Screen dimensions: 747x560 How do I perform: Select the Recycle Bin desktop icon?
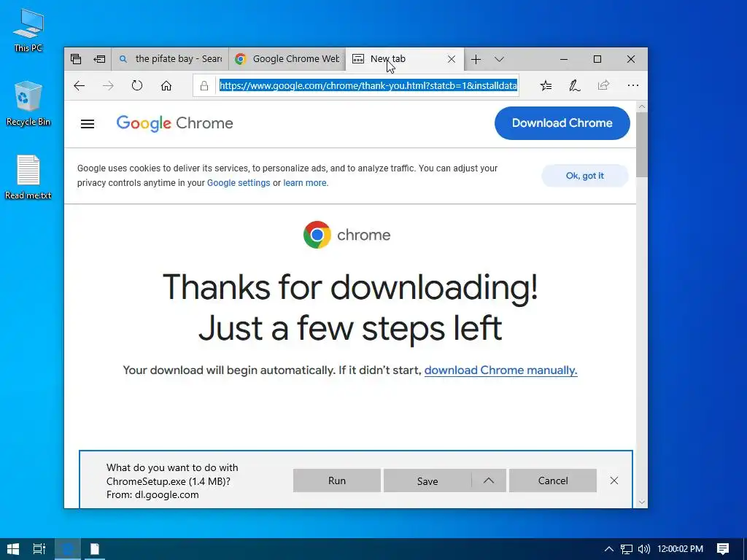click(28, 104)
